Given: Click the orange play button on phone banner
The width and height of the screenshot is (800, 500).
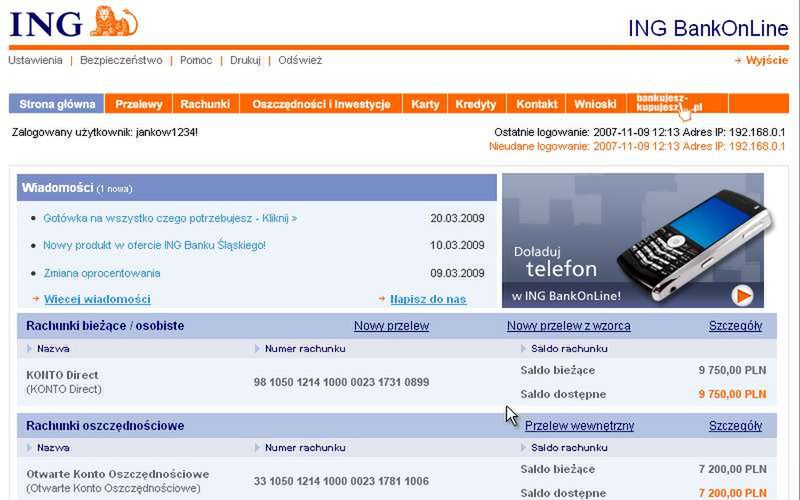Looking at the screenshot, I should point(742,295).
